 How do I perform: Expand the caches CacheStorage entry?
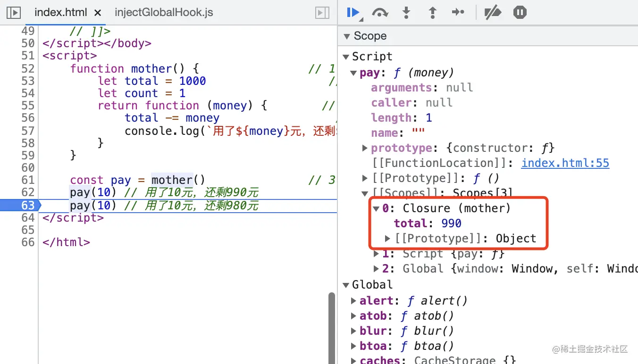pos(353,361)
